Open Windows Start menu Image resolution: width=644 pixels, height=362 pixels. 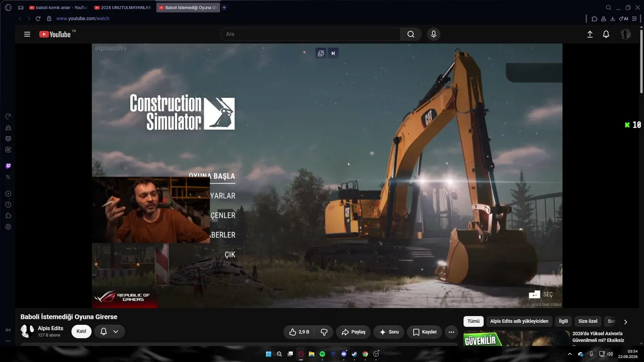[x=269, y=354]
